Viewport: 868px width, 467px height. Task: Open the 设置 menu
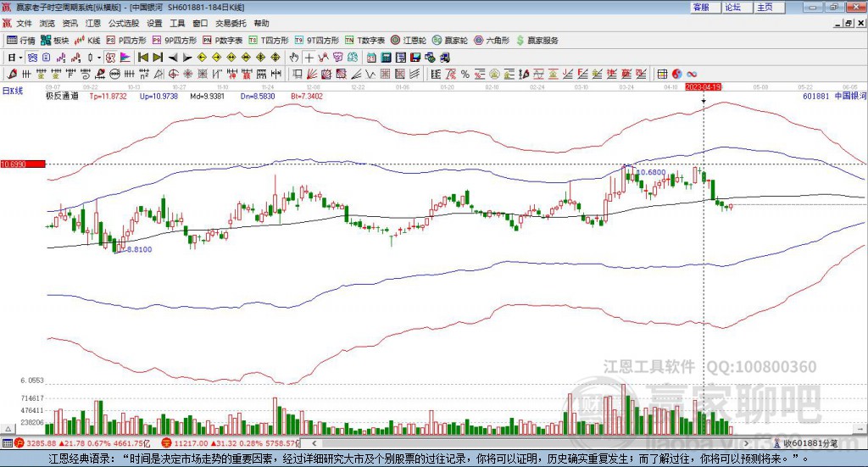click(x=154, y=23)
